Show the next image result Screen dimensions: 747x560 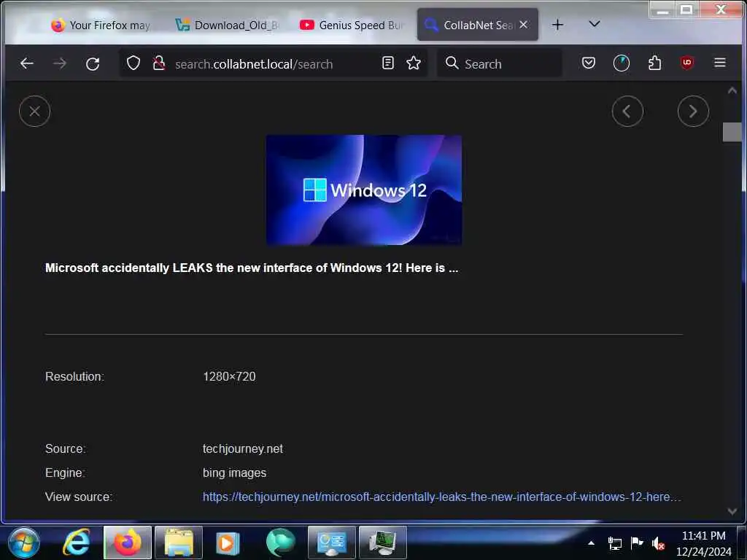(x=693, y=112)
